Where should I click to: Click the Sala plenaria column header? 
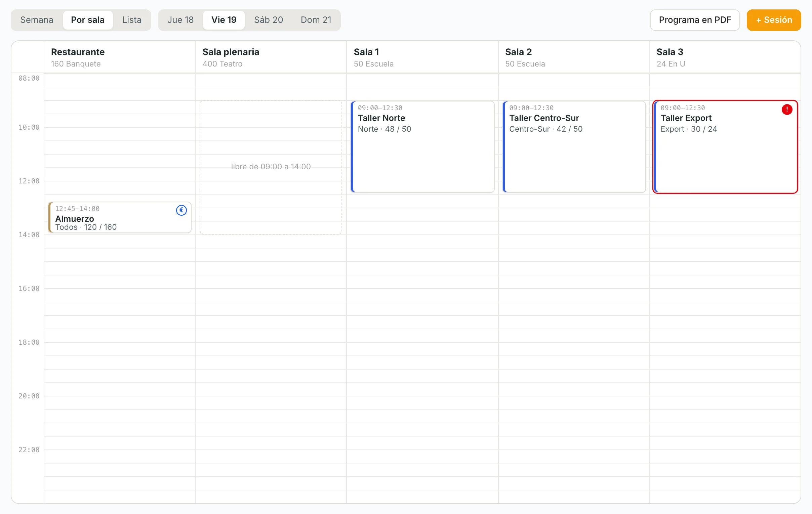(271, 57)
